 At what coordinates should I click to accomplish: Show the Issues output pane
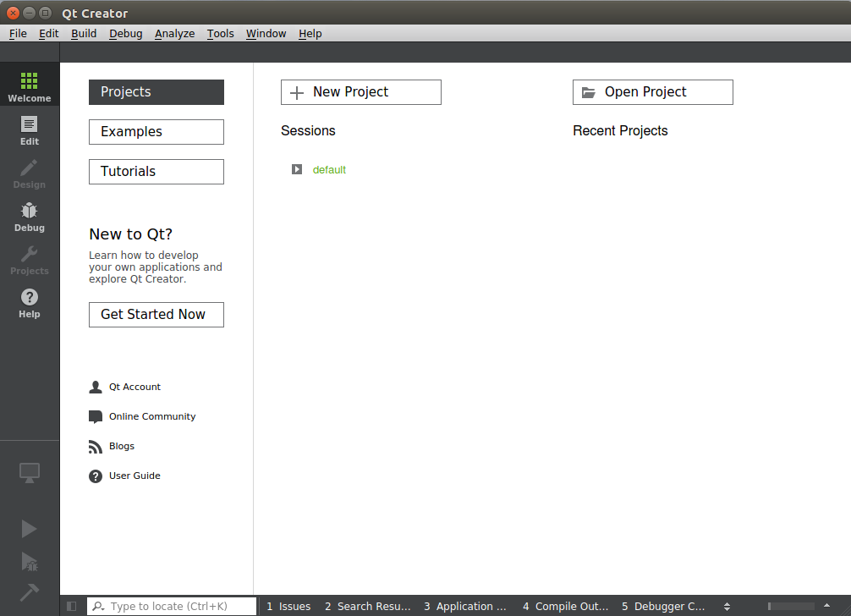point(288,606)
